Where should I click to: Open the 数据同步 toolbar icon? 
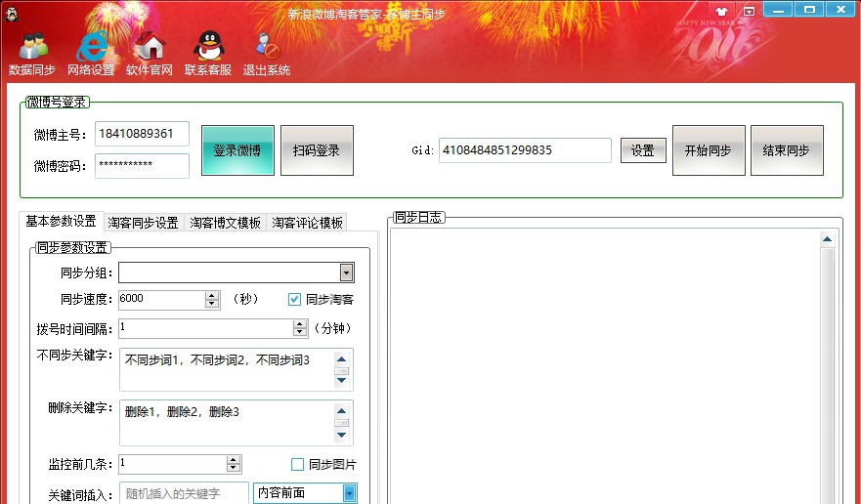[32, 54]
